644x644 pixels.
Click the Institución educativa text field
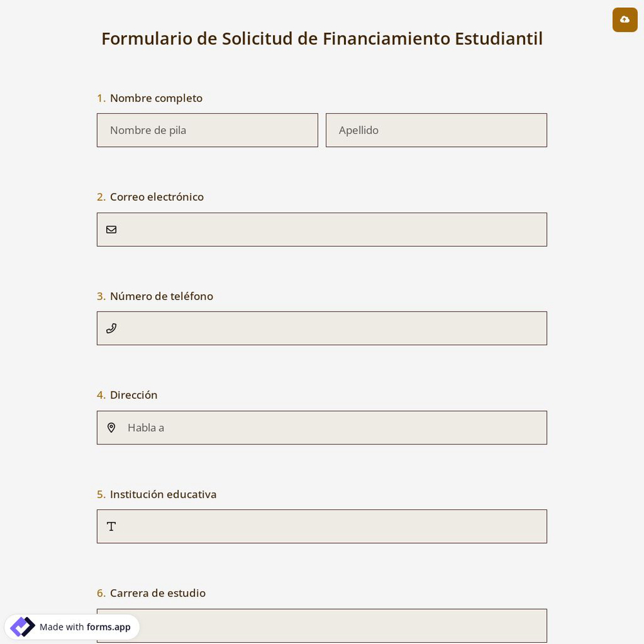click(322, 526)
